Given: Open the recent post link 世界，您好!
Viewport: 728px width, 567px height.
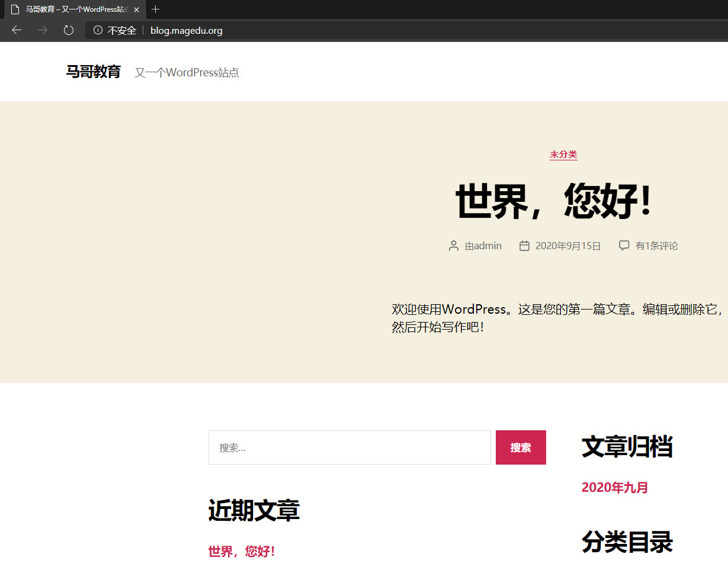Looking at the screenshot, I should point(241,552).
